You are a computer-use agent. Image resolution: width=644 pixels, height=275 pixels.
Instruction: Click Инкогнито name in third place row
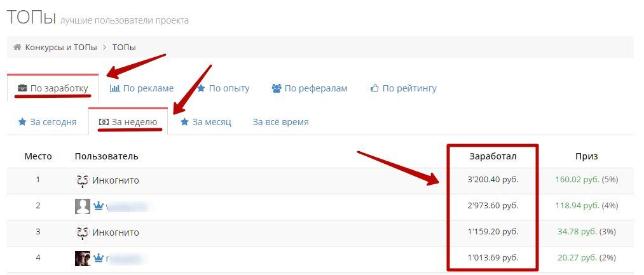point(115,232)
